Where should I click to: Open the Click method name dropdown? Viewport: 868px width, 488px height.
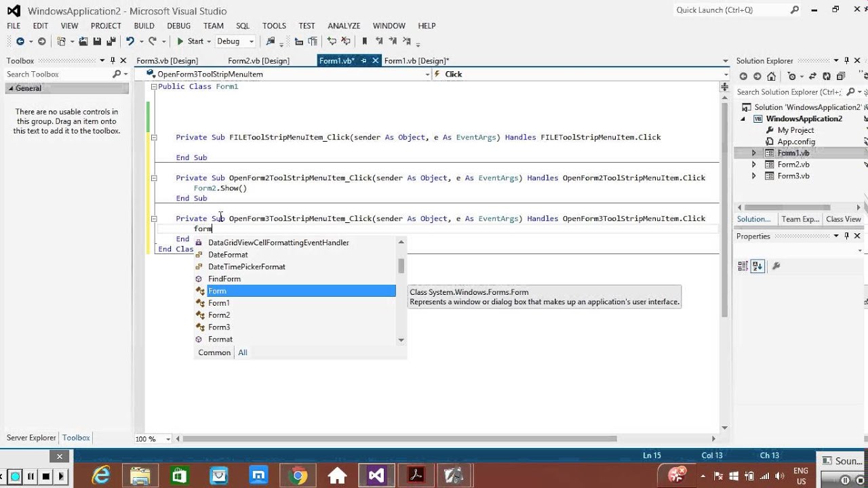726,74
